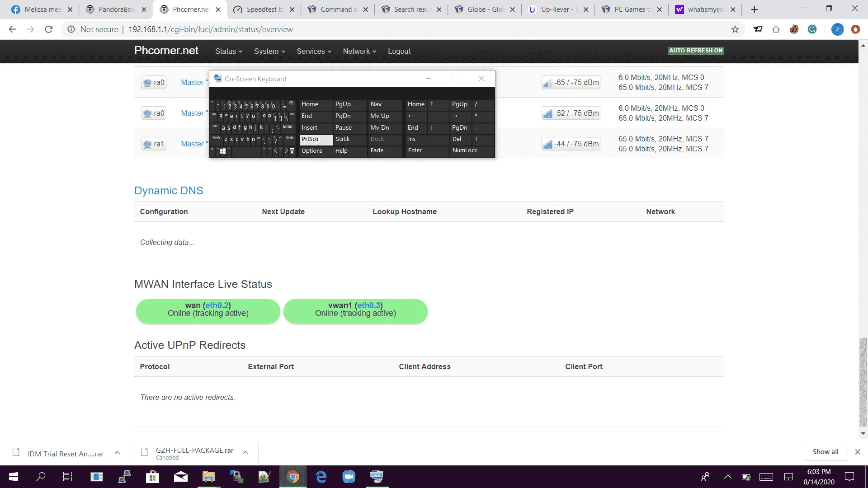The image size is (868, 488).
Task: Open the eth0.3 link in vwan1 status
Action: pyautogui.click(x=369, y=305)
